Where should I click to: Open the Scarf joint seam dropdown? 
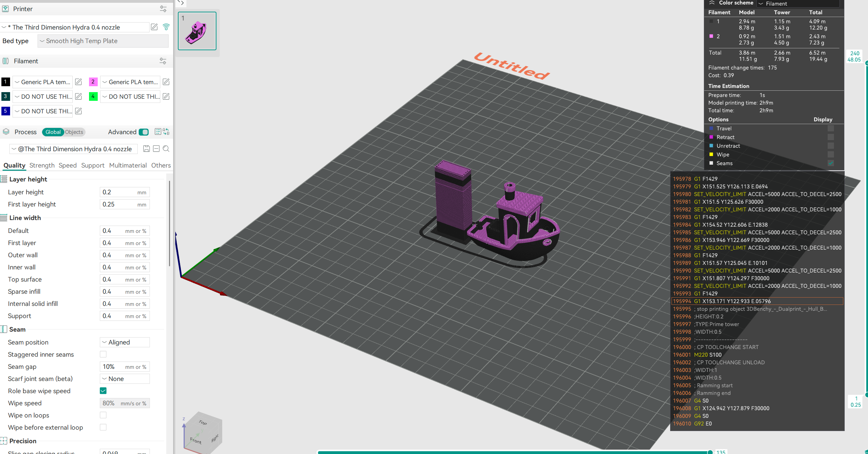[124, 379]
